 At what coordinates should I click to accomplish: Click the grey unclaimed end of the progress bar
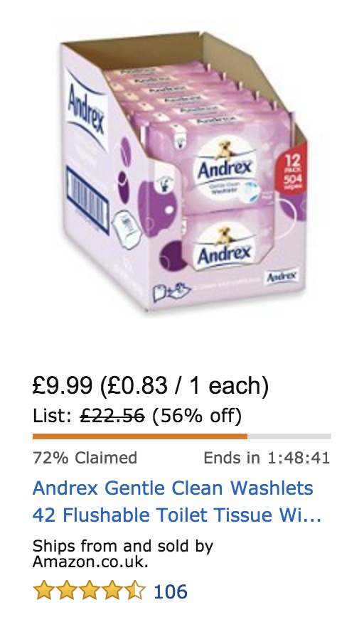pyautogui.click(x=289, y=436)
